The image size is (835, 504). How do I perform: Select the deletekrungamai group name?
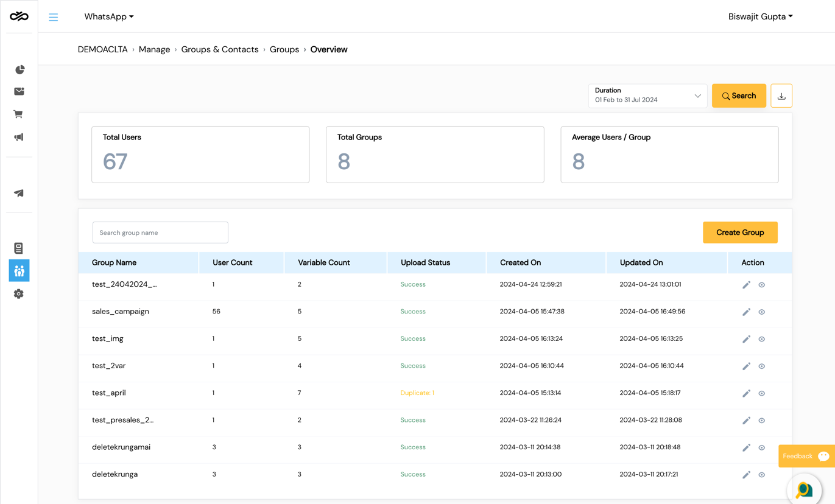[121, 447]
